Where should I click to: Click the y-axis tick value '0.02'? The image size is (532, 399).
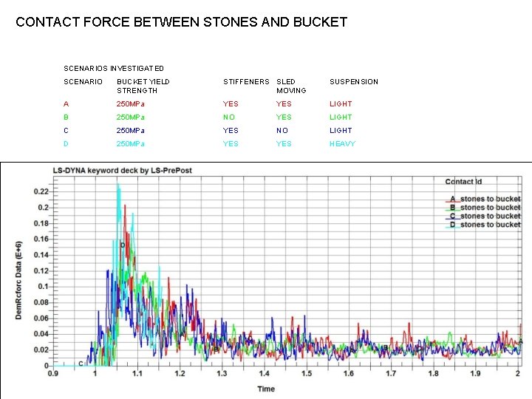pyautogui.click(x=41, y=349)
